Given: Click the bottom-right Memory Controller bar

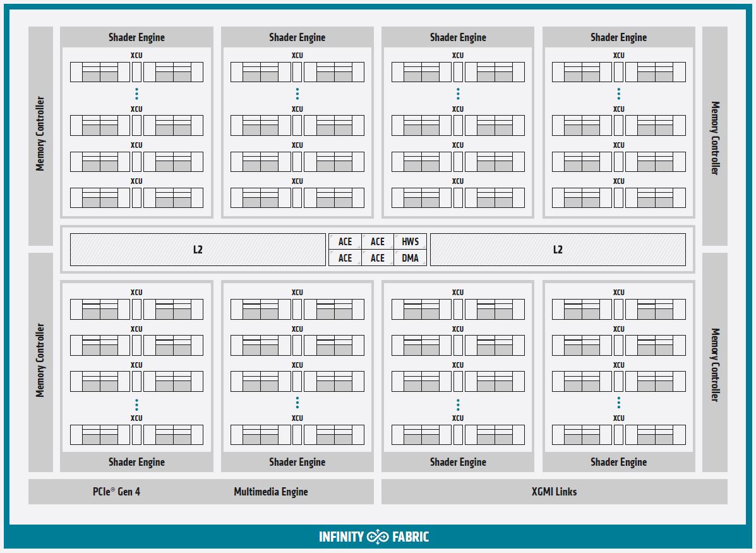Looking at the screenshot, I should [715, 363].
